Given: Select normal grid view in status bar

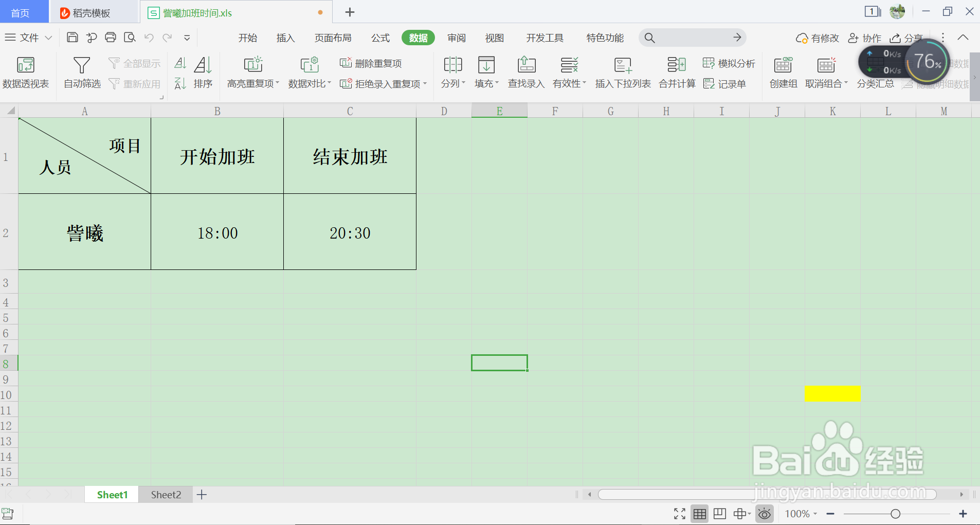Looking at the screenshot, I should [700, 514].
